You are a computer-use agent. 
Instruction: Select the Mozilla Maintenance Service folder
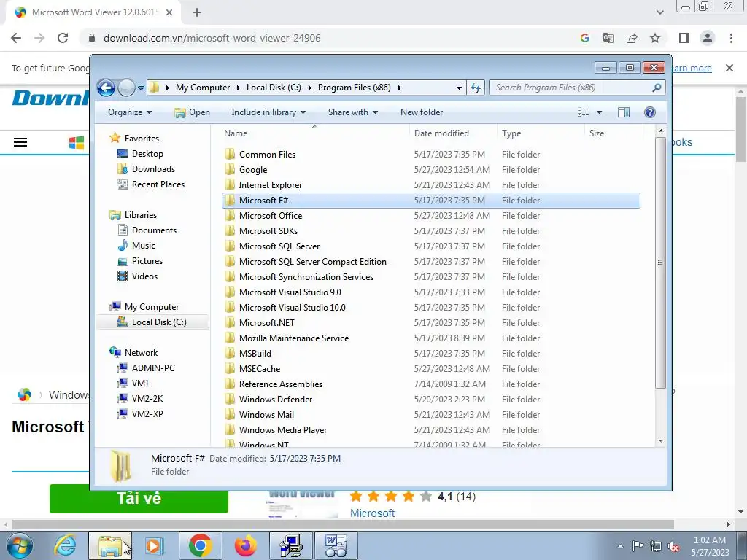(294, 338)
